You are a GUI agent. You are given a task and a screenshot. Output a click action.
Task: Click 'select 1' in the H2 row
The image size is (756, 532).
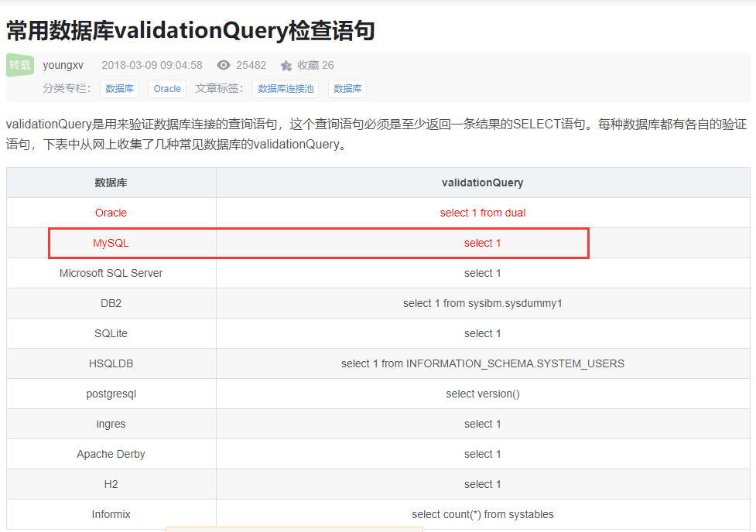[483, 484]
